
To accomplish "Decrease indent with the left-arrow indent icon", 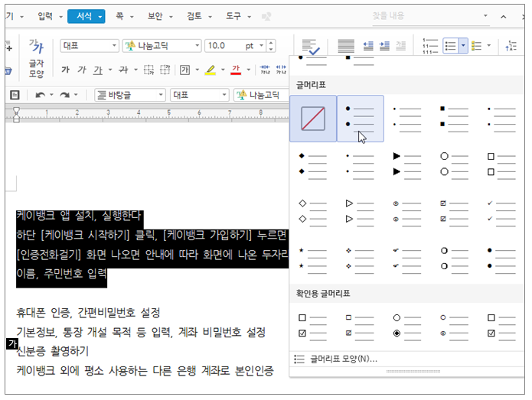I will (368, 46).
